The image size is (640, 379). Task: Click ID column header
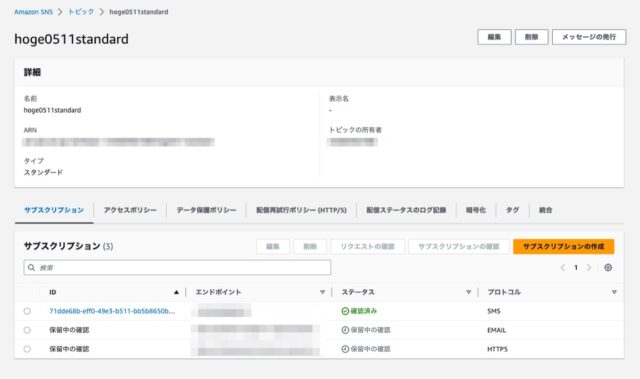click(x=53, y=292)
